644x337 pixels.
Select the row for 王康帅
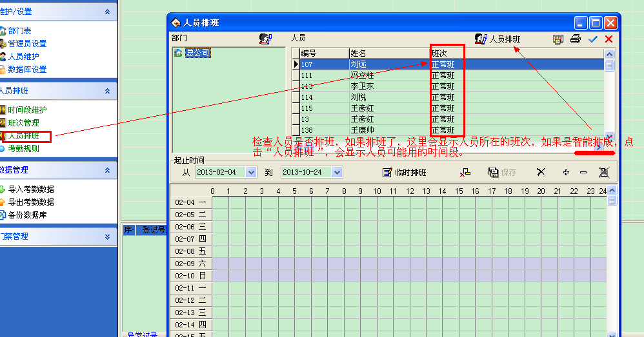pyautogui.click(x=448, y=130)
